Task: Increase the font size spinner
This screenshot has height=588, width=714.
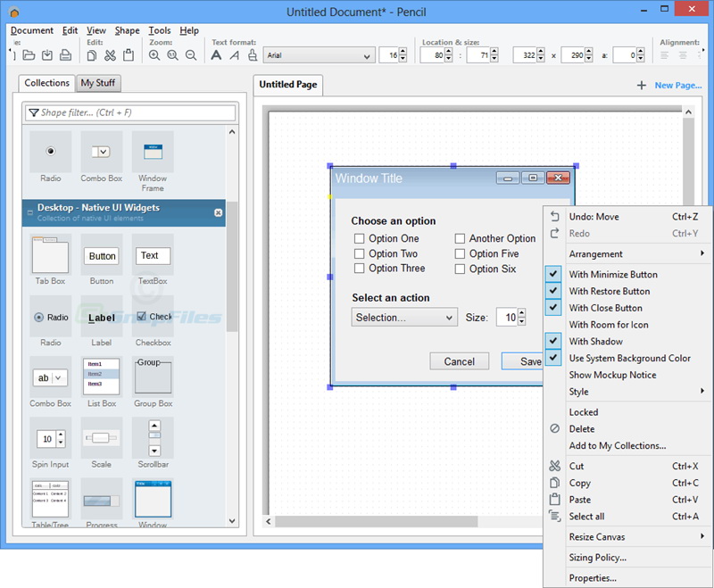Action: 403,52
